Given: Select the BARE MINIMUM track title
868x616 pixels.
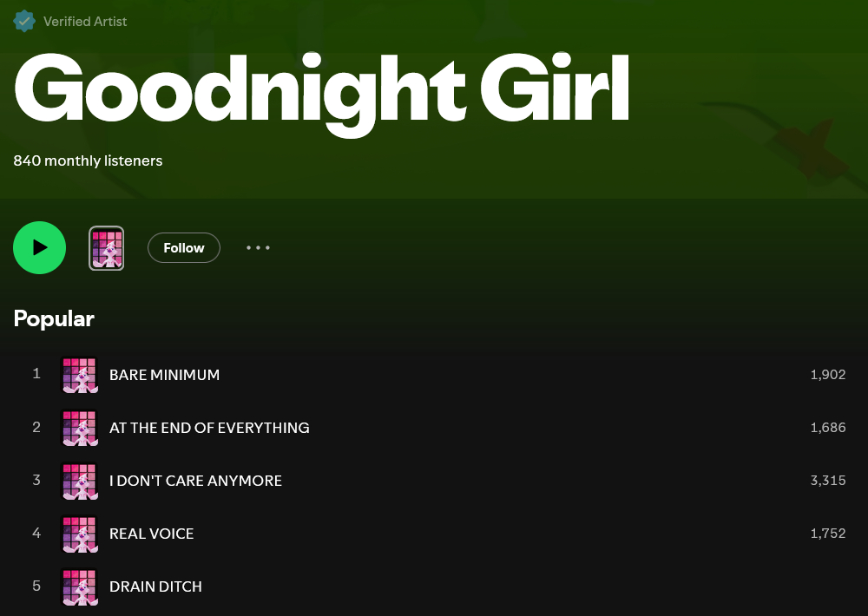Looking at the screenshot, I should point(164,375).
